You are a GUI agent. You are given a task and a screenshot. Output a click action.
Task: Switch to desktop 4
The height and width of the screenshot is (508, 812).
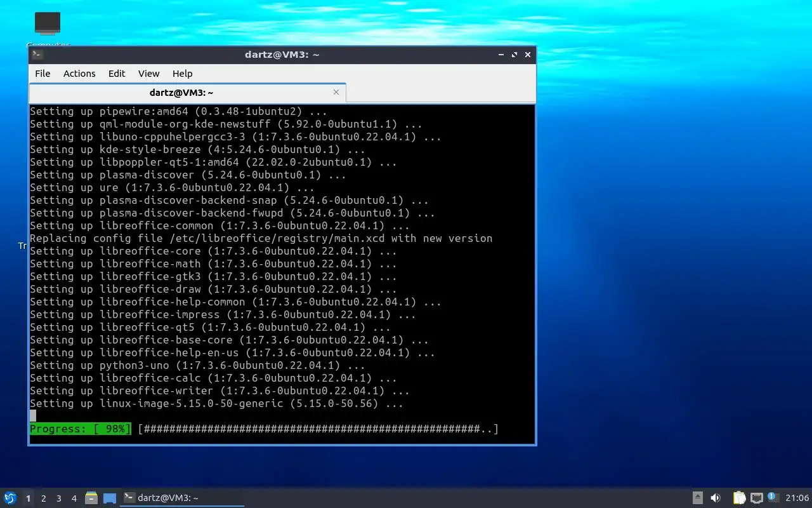74,498
